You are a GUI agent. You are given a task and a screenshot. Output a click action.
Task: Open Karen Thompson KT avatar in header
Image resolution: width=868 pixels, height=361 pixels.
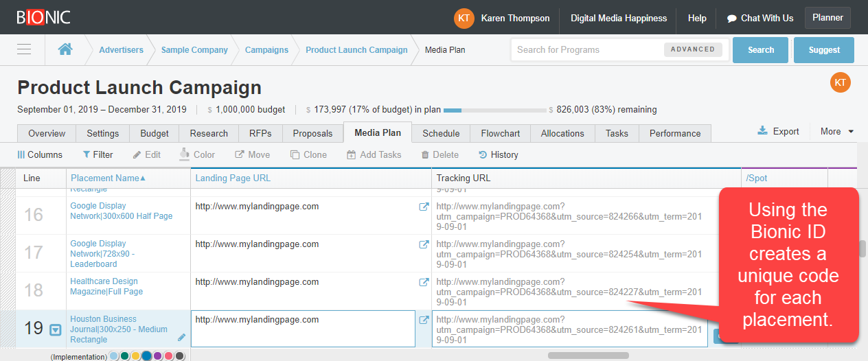[464, 19]
